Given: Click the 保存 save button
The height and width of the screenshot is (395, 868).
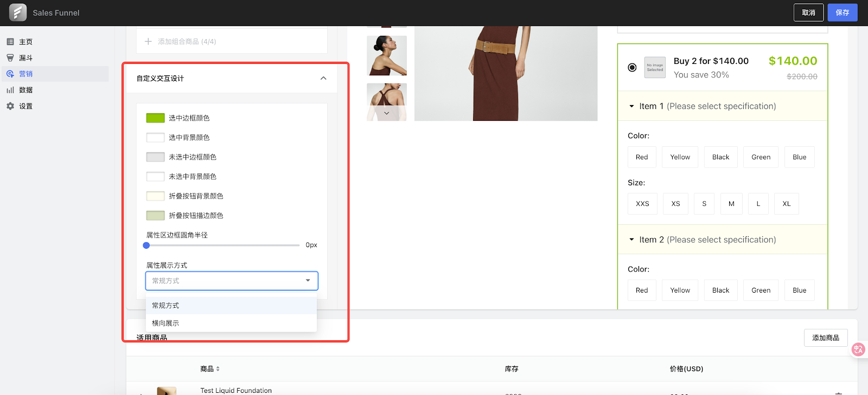Looking at the screenshot, I should 843,12.
